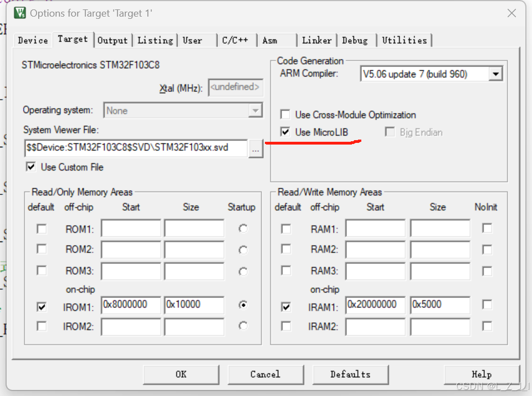532x396 pixels.
Task: Click the IRAM2 Size field
Action: click(x=440, y=327)
